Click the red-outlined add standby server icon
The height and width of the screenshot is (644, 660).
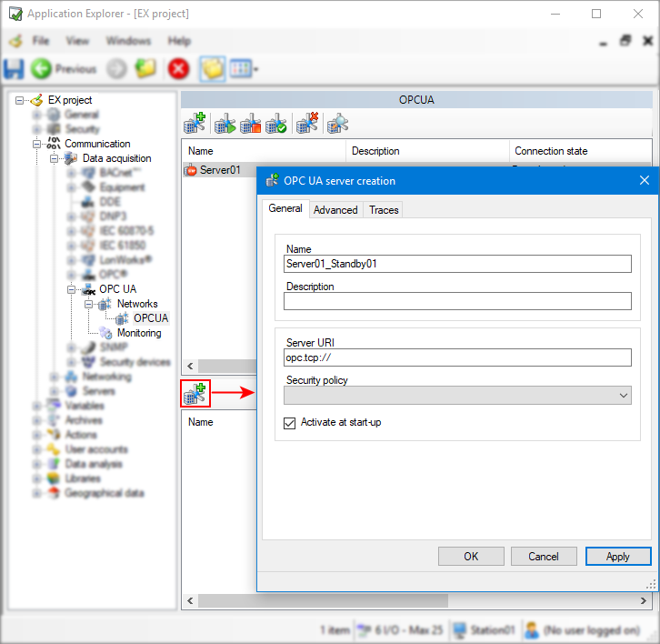click(195, 393)
